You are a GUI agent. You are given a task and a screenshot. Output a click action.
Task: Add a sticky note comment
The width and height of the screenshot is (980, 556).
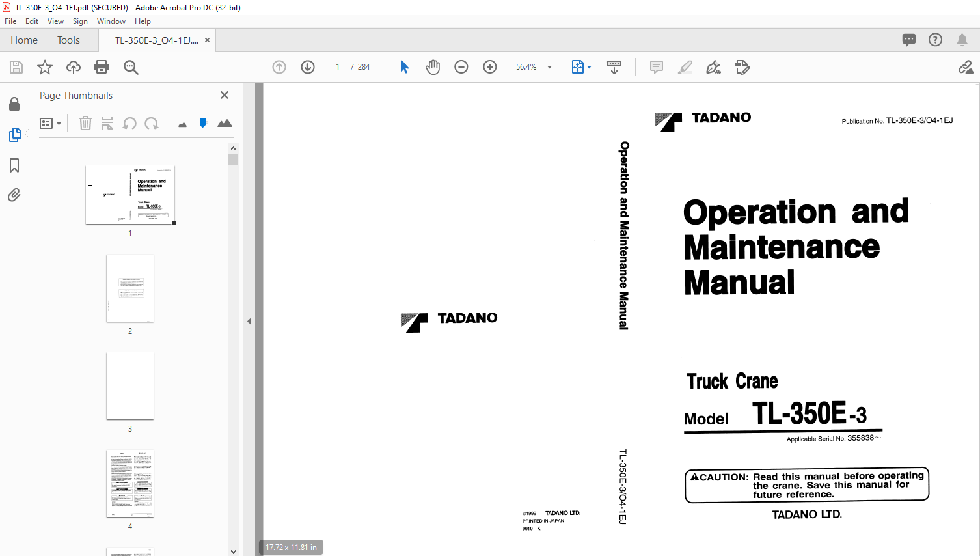[x=657, y=67]
